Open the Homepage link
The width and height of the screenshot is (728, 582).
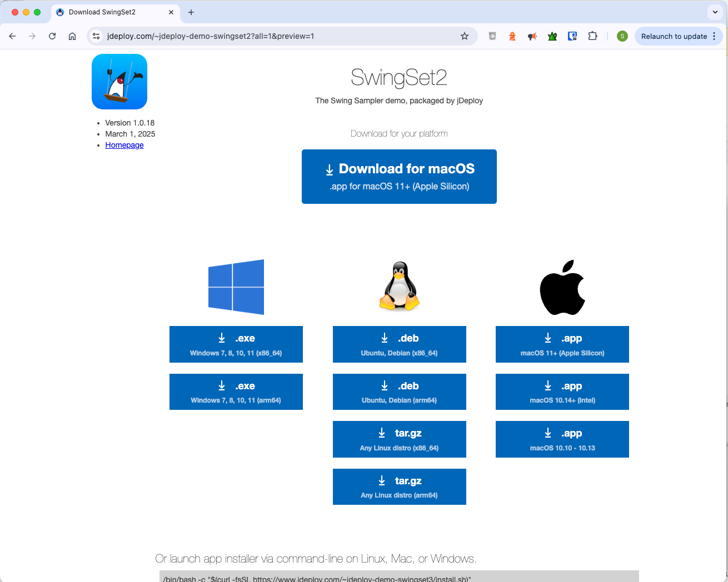pyautogui.click(x=124, y=145)
